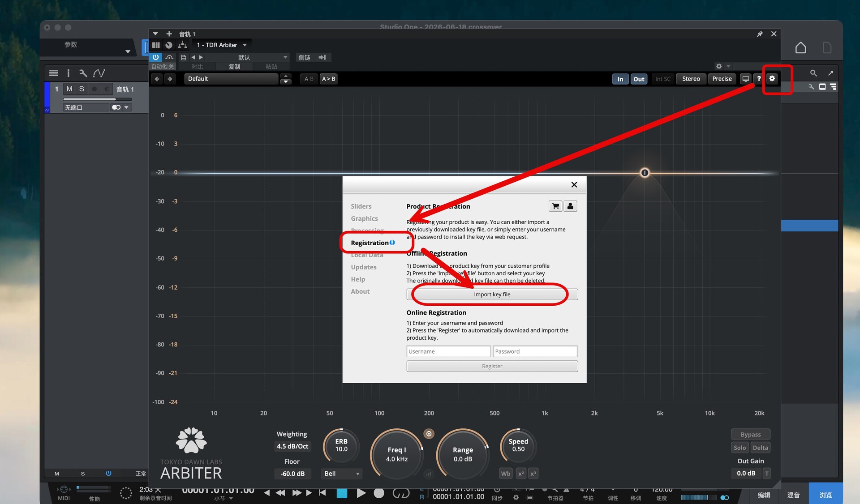Click the preset up/down stepper arrows

pyautogui.click(x=286, y=79)
